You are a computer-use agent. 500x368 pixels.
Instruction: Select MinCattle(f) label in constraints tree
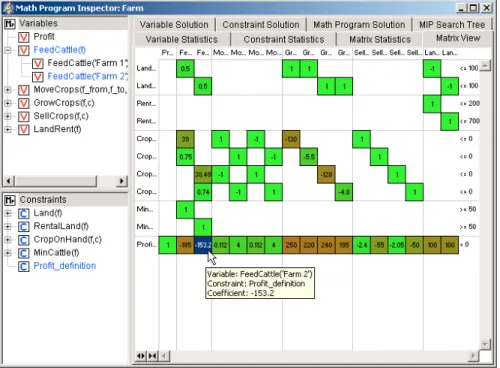coord(56,253)
